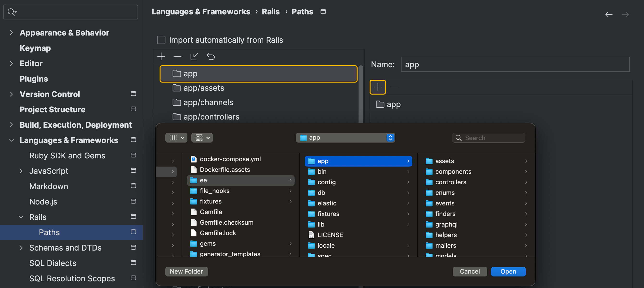
Task: Click the collapse/move path icon in toolbar
Action: coord(194,56)
